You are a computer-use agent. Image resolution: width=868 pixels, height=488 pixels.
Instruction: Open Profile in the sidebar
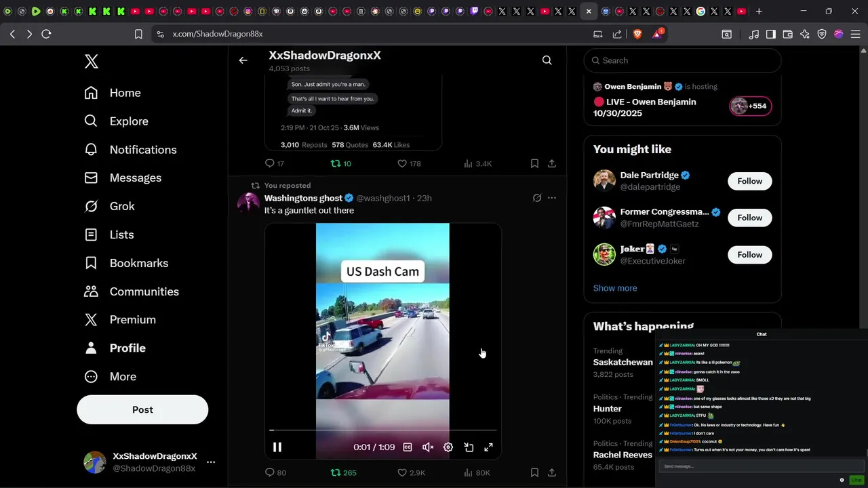pyautogui.click(x=115, y=348)
